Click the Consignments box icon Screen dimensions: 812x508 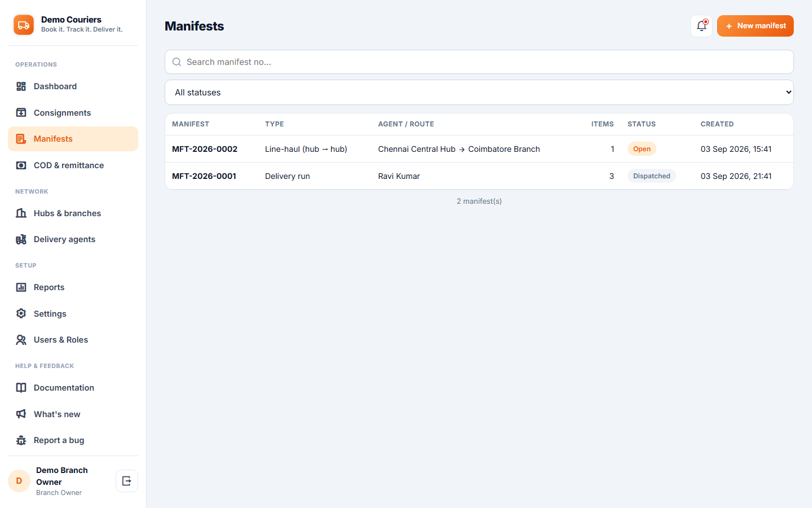point(21,112)
